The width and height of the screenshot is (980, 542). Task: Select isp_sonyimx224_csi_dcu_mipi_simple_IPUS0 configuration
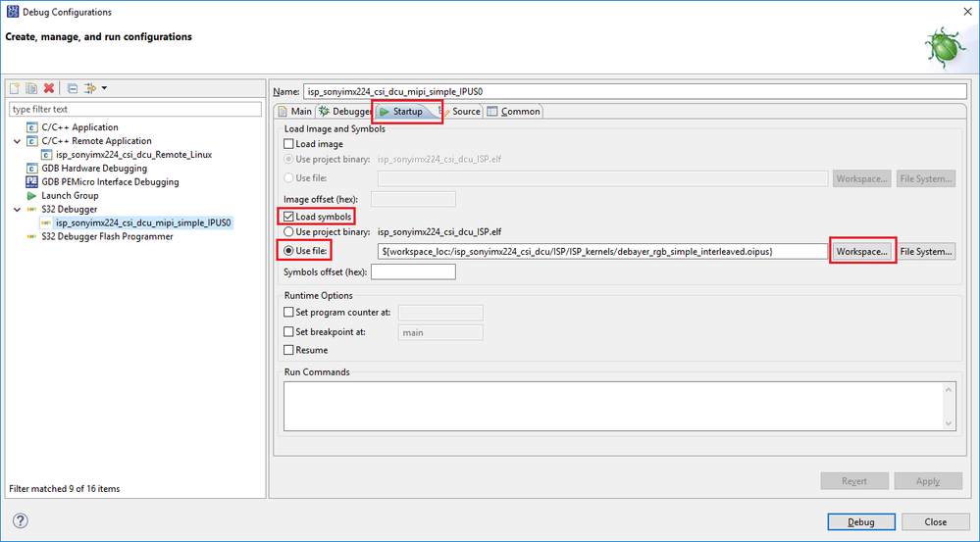coord(143,222)
